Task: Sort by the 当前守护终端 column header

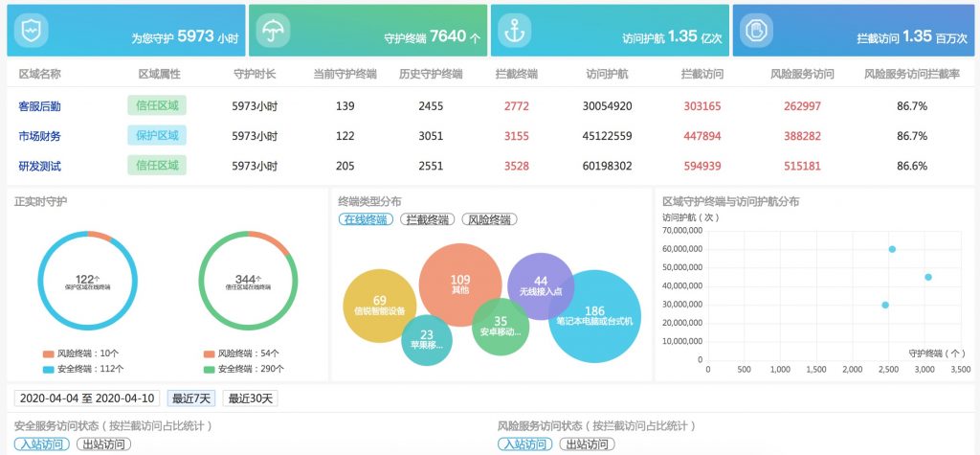Action: click(x=345, y=74)
